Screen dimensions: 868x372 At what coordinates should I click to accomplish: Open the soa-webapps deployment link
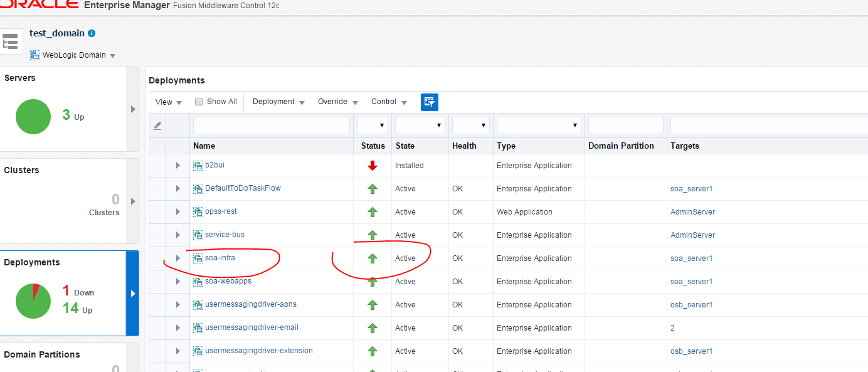[x=228, y=281]
